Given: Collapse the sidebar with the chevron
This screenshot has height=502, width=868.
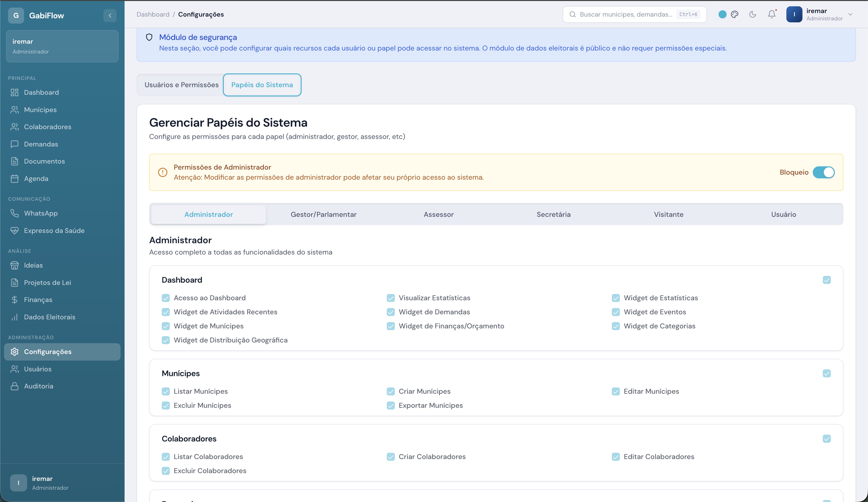Looking at the screenshot, I should click(110, 16).
